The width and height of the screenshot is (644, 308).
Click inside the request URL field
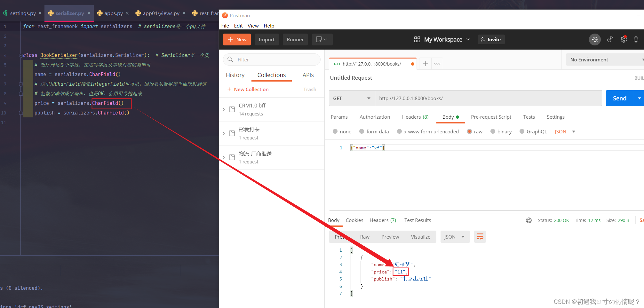pyautogui.click(x=464, y=98)
